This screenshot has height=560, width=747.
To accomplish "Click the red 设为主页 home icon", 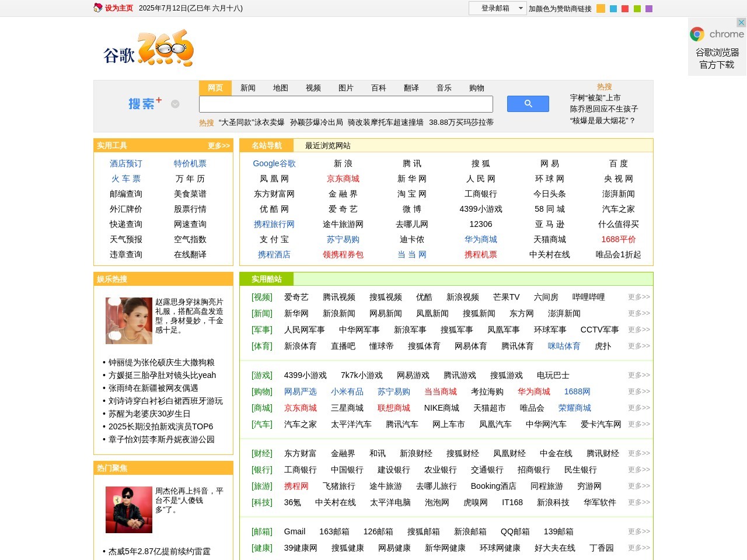I will coord(97,9).
